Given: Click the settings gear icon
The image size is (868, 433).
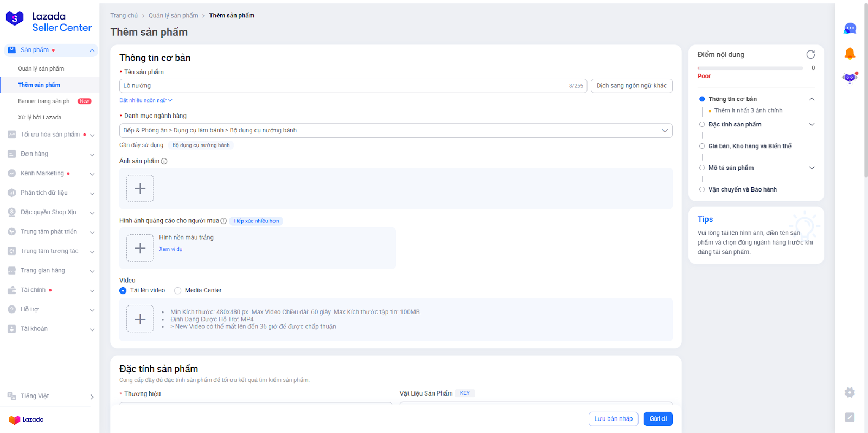Looking at the screenshot, I should tap(850, 392).
